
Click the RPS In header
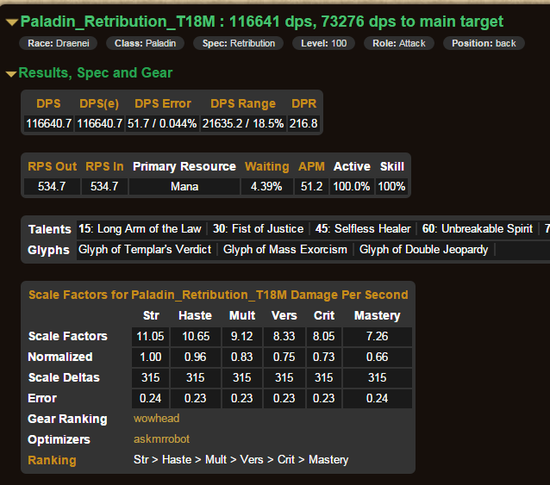(105, 167)
